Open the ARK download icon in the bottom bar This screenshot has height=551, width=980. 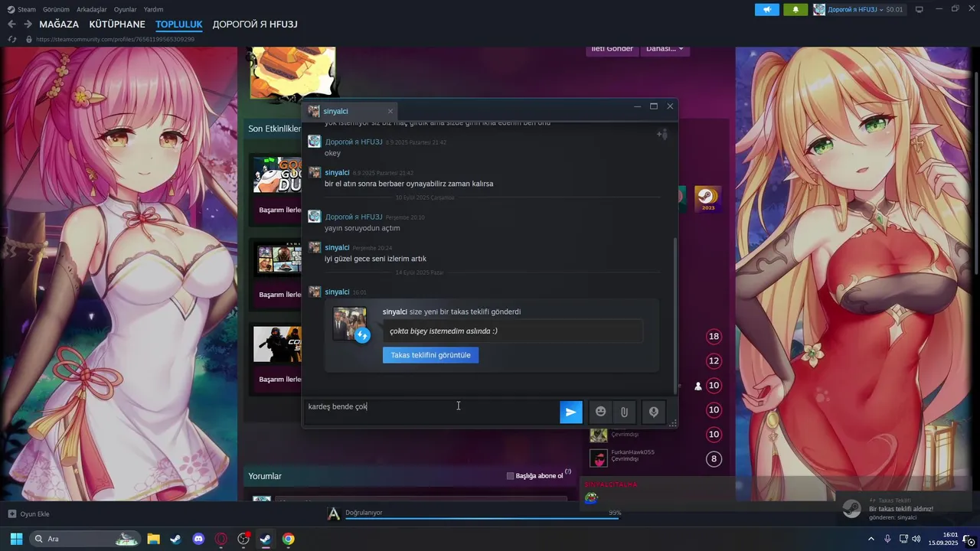click(x=333, y=514)
